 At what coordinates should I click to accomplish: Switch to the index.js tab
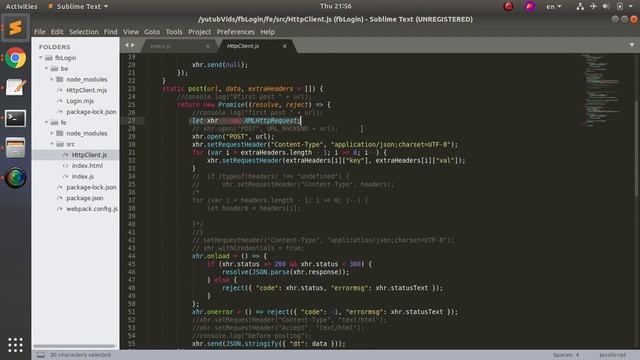178,46
